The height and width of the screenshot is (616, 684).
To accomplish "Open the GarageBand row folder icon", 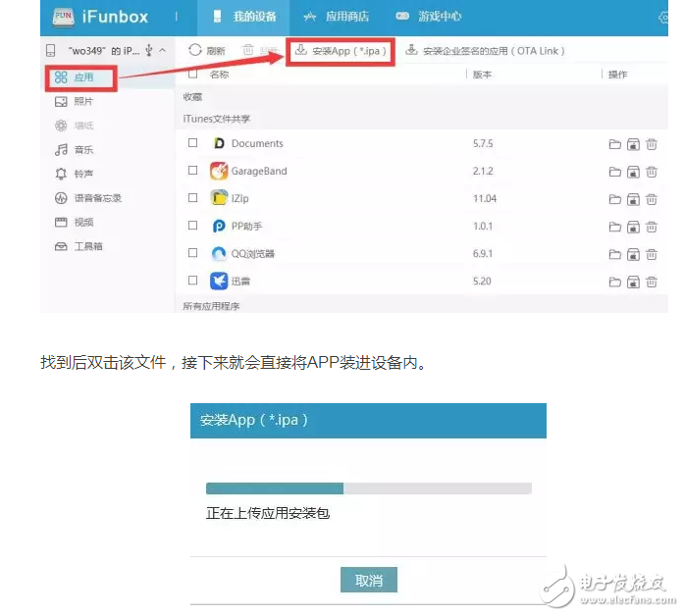I will 614,172.
